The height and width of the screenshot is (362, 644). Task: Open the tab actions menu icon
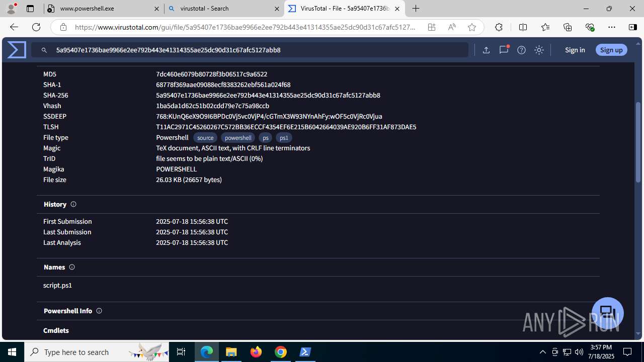tap(30, 9)
